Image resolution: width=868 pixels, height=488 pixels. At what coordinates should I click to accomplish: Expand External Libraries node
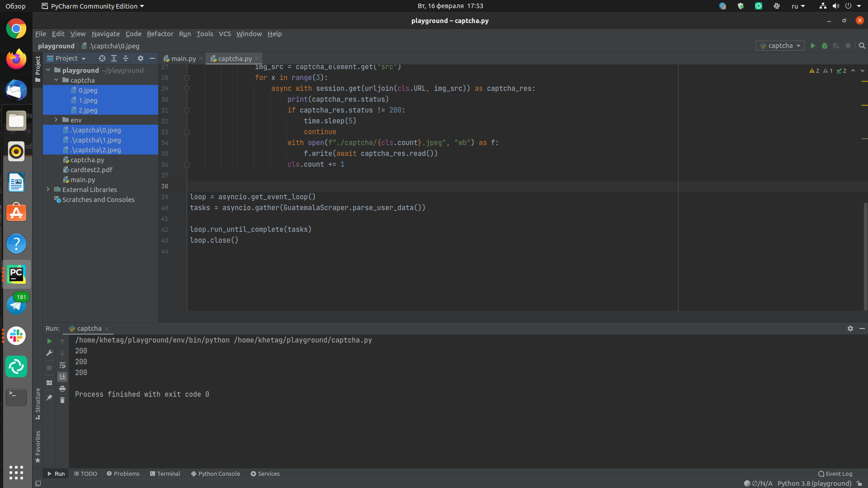(48, 189)
